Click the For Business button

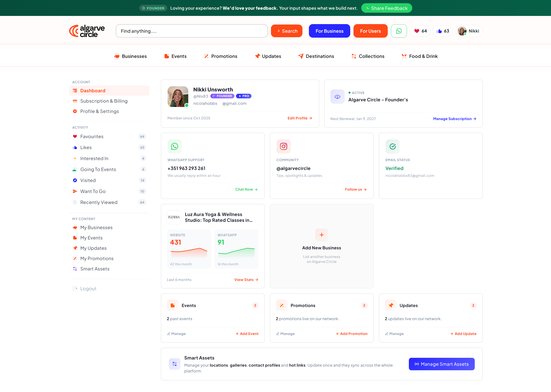329,31
